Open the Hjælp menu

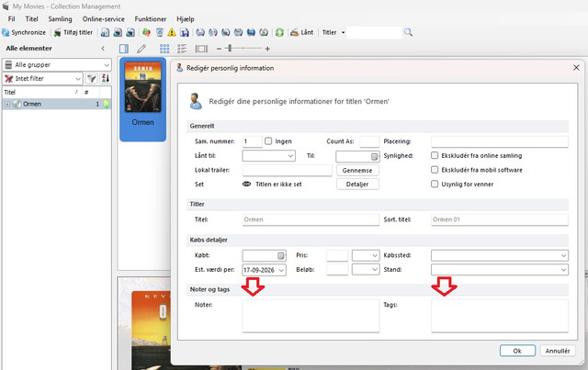pos(186,19)
